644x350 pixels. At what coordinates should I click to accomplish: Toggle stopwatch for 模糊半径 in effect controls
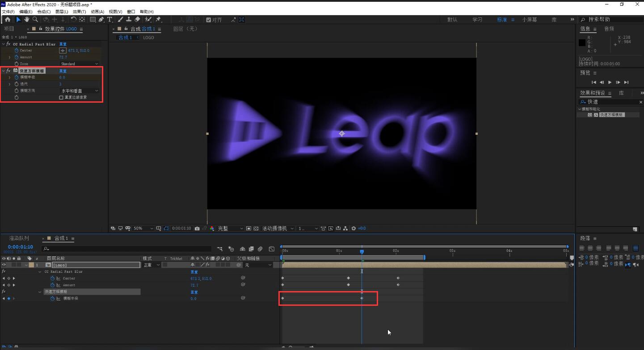(x=17, y=77)
